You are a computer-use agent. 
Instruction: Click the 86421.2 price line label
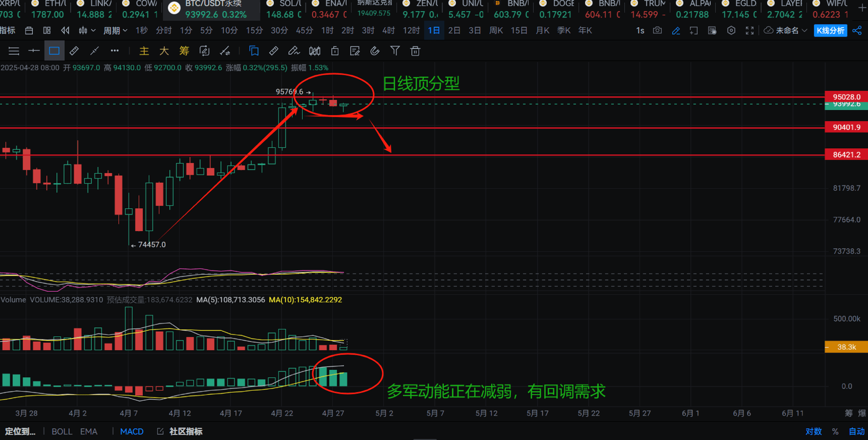click(x=846, y=155)
